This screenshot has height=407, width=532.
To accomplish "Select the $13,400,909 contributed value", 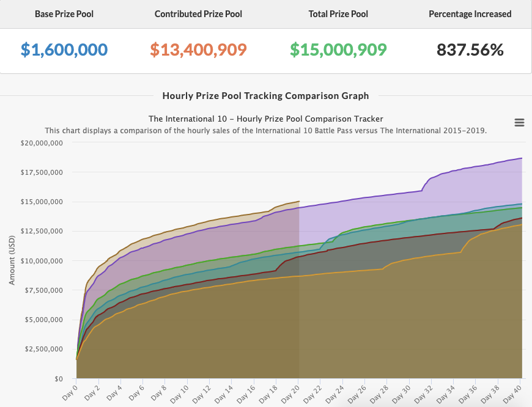I will coord(198,50).
